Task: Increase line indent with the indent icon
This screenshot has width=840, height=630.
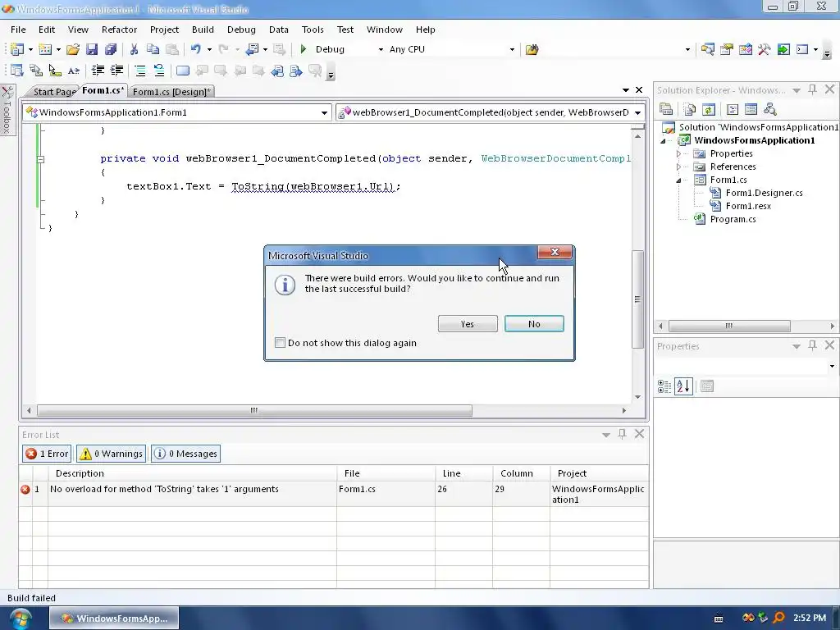Action: click(x=116, y=71)
